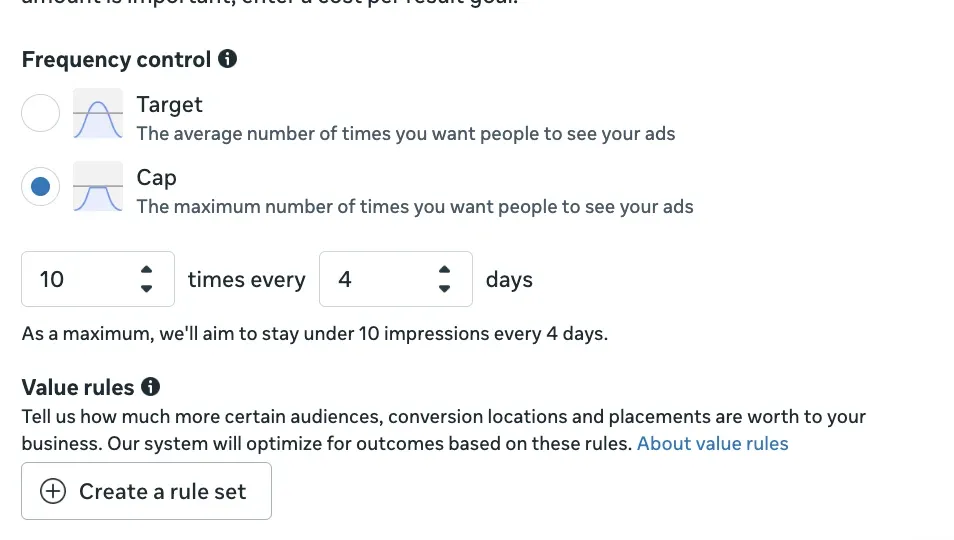
Task: Decrease the impressions count stepper
Action: point(147,288)
